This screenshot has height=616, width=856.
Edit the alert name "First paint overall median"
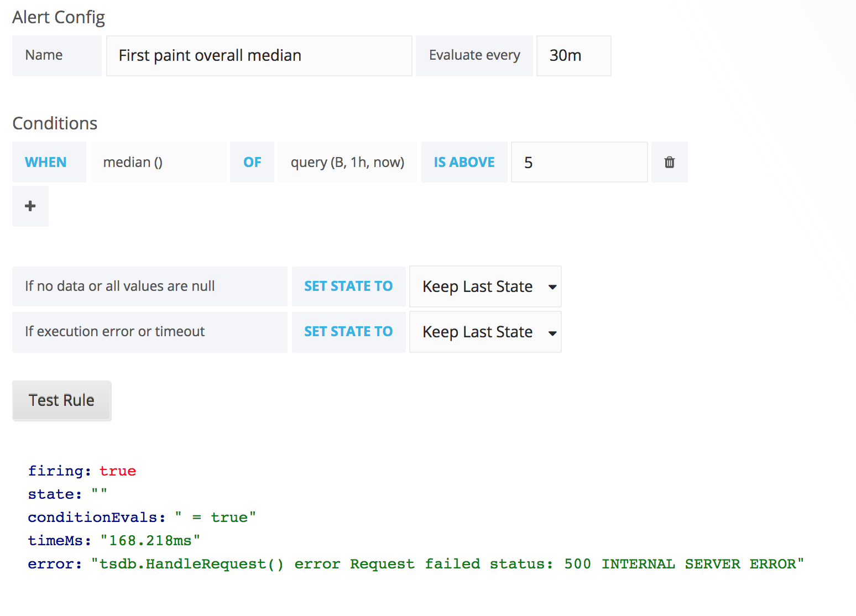pyautogui.click(x=258, y=55)
